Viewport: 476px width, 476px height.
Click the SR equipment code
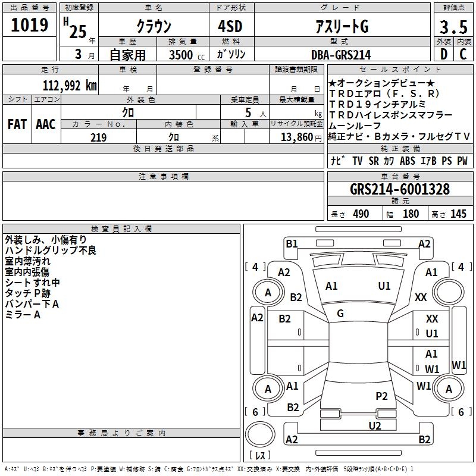coord(374,161)
